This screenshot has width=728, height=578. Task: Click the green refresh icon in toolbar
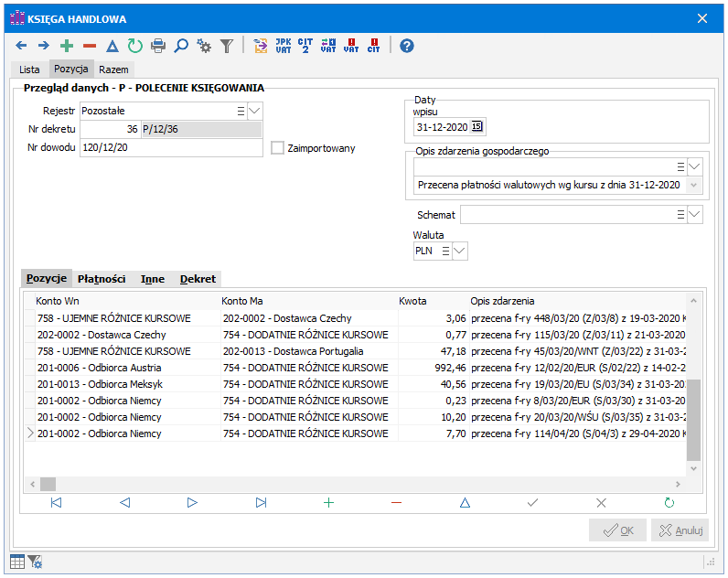(135, 45)
